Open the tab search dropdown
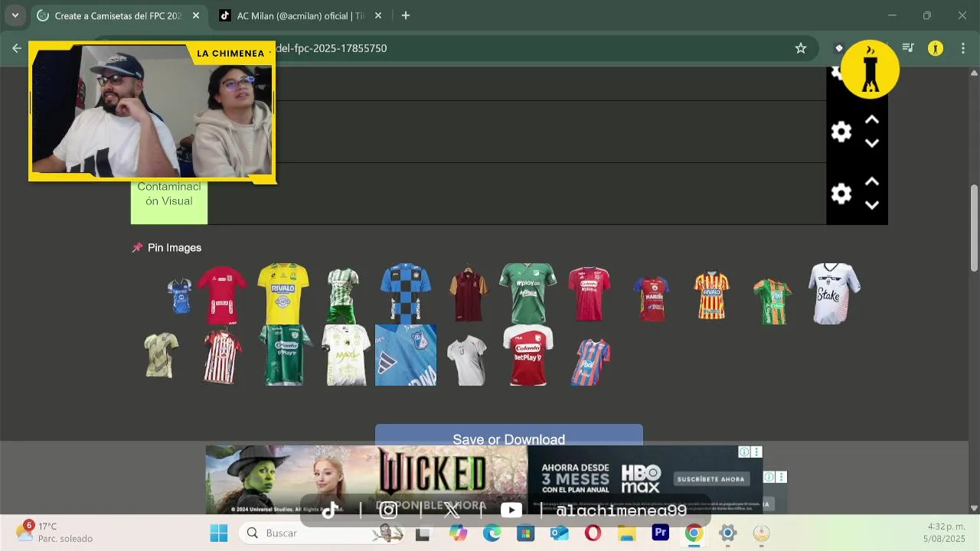This screenshot has width=980, height=551. (x=15, y=15)
